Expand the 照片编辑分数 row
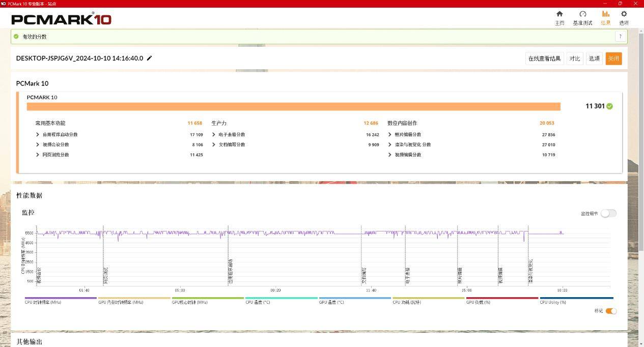This screenshot has width=644, height=347. tap(390, 135)
